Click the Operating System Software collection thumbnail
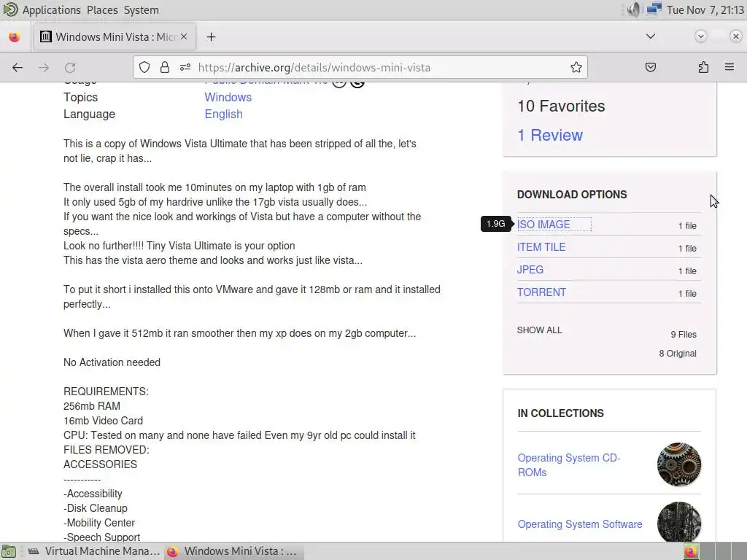Image resolution: width=747 pixels, height=560 pixels. (679, 522)
